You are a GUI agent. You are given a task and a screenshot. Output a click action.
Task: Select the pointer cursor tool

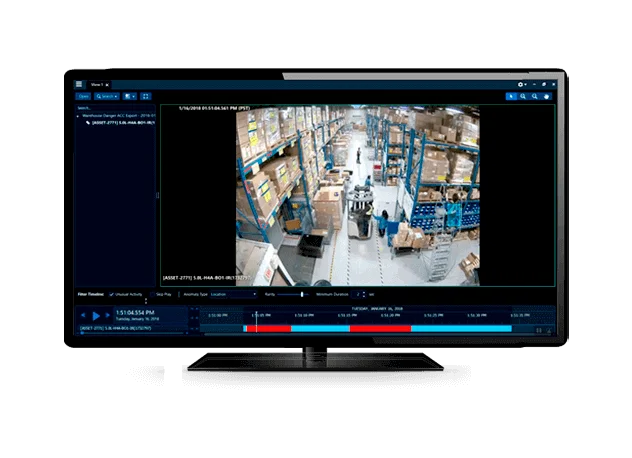pos(510,96)
